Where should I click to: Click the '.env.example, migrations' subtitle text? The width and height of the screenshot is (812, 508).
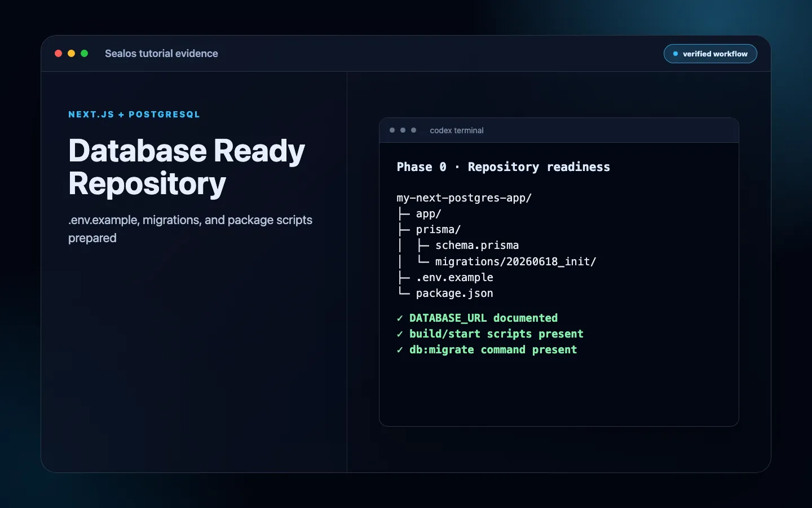click(190, 229)
